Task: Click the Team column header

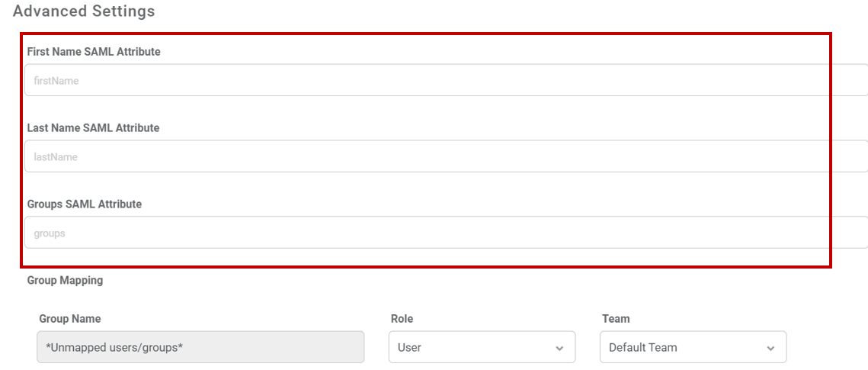Action: (x=616, y=319)
